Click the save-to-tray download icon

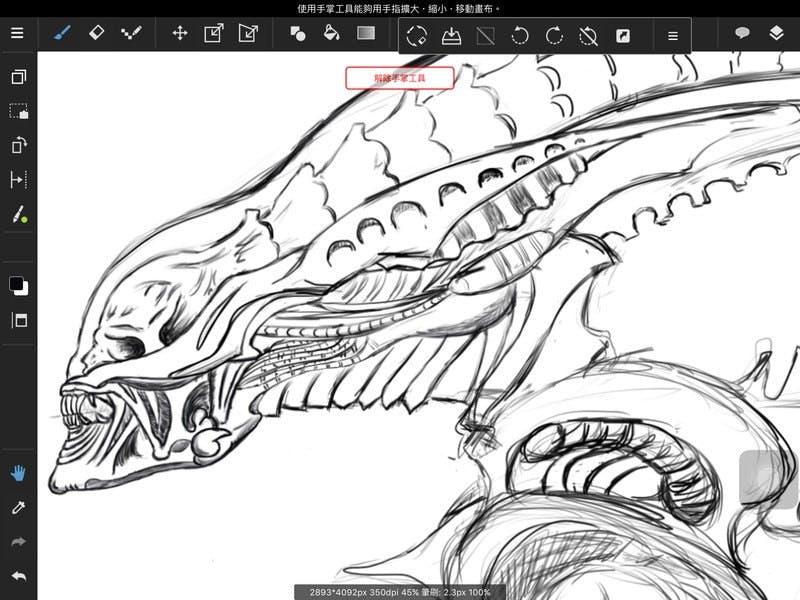tap(452, 36)
